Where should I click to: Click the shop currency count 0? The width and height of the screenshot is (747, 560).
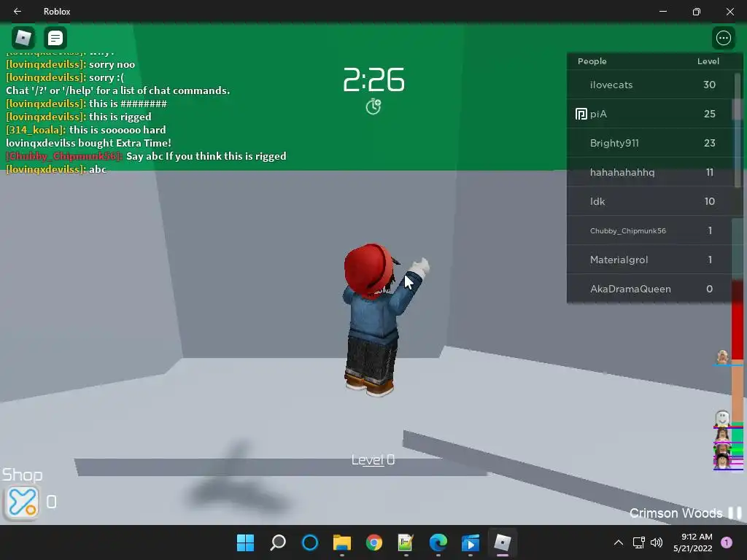(x=52, y=502)
